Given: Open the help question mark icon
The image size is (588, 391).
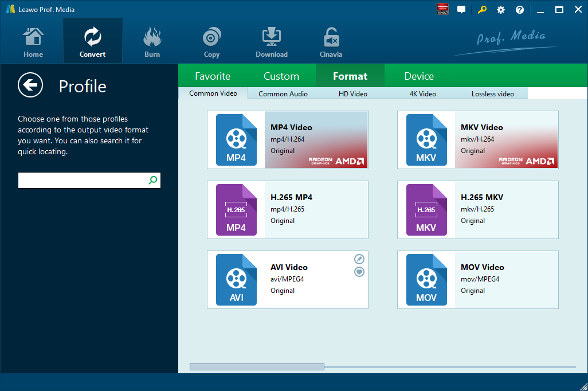Looking at the screenshot, I should point(520,10).
